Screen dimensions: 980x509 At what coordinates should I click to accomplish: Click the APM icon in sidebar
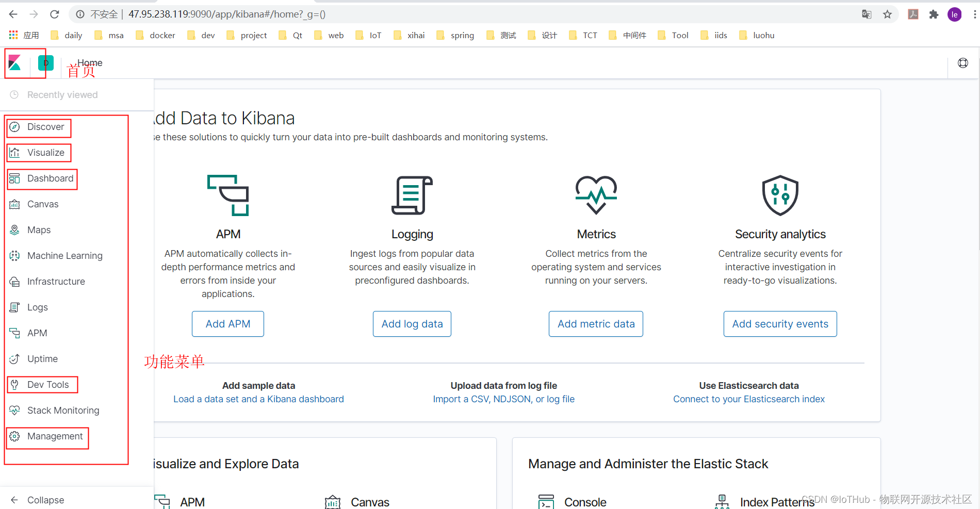point(15,333)
